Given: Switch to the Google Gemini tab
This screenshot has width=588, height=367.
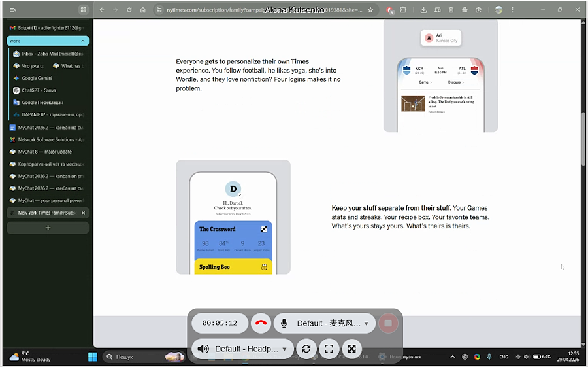Looking at the screenshot, I should coord(50,78).
